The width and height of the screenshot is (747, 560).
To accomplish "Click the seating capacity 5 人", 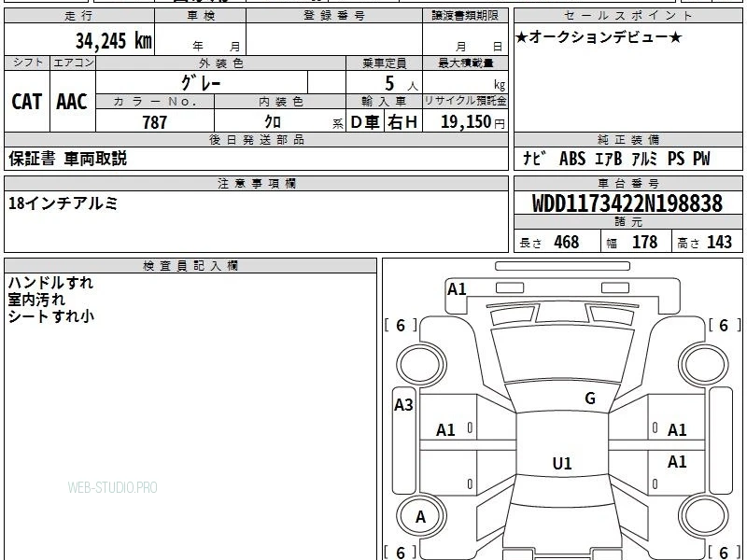I will coord(402,84).
